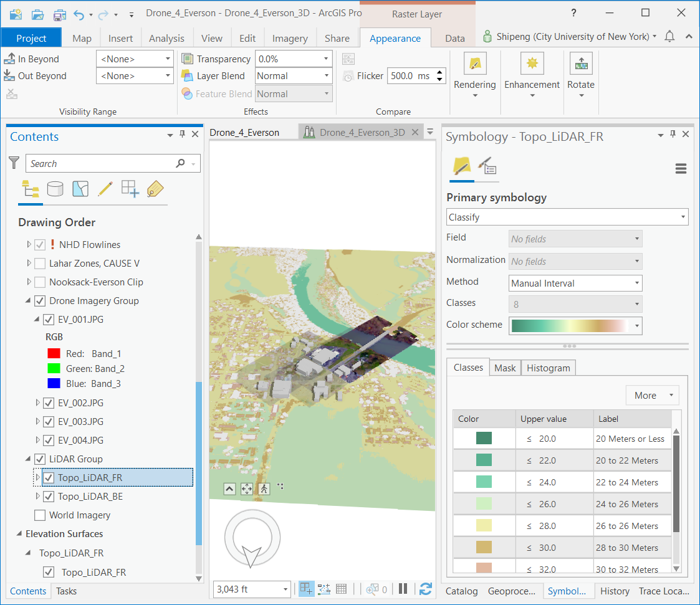
Task: Open the Histogram tab in Symbology
Action: [548, 368]
